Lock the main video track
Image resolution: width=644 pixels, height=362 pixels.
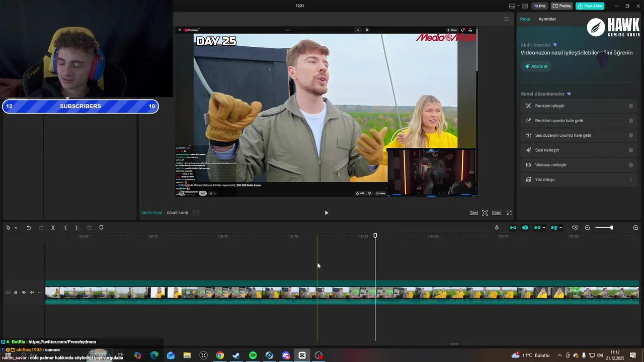(x=16, y=292)
